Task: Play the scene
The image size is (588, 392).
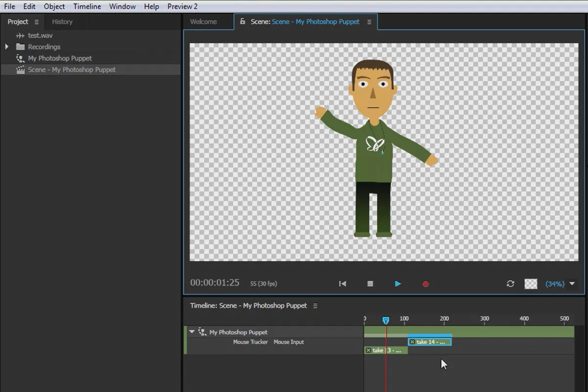Action: pyautogui.click(x=398, y=284)
